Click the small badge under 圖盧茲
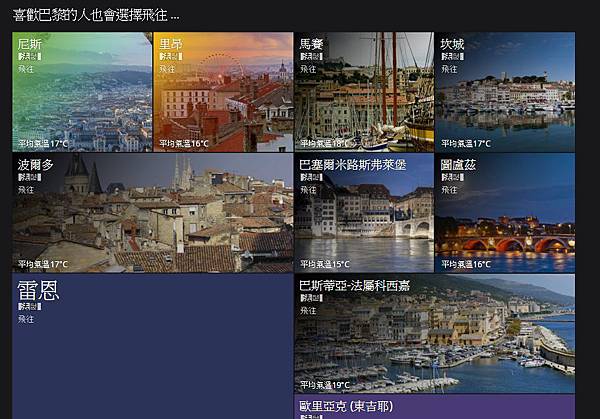 pos(453,177)
